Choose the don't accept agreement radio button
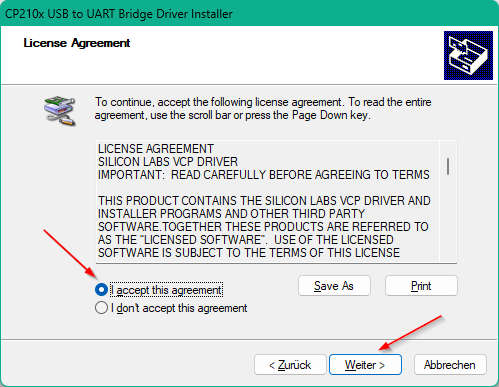 pyautogui.click(x=101, y=308)
